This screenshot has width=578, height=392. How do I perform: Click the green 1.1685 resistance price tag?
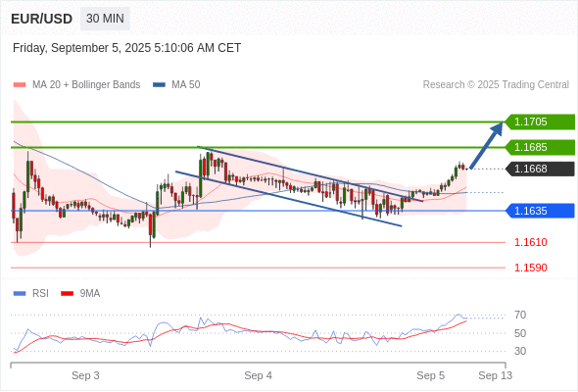coord(539,147)
